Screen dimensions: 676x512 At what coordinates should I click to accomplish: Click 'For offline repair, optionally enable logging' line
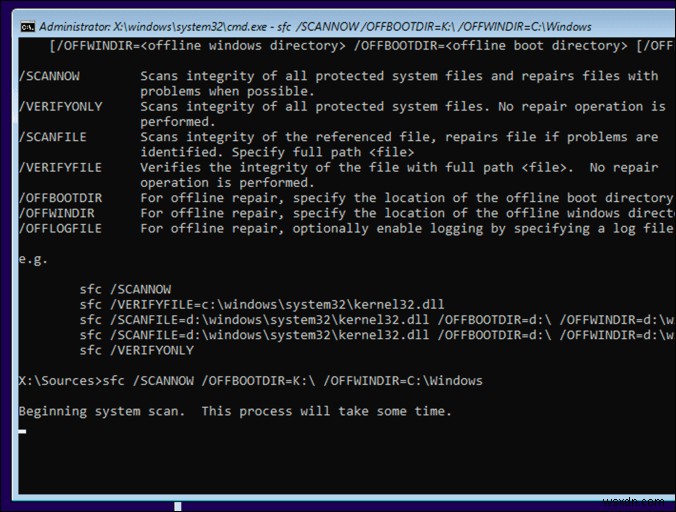[407, 228]
